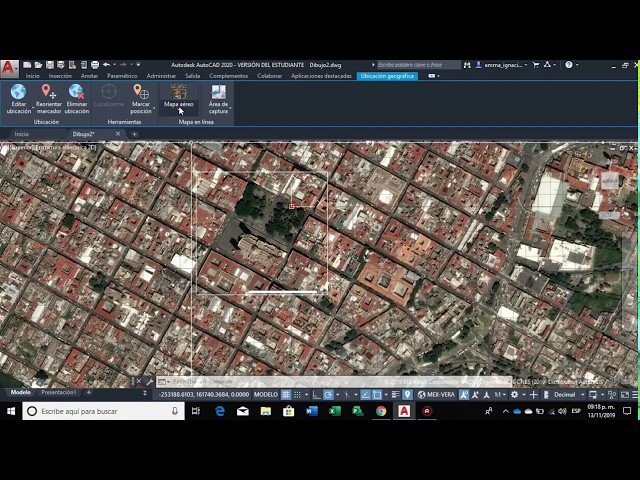Screen dimensions: 640x480
Task: Open MEX-VERA coordinate system menu
Action: pyautogui.click(x=436, y=395)
